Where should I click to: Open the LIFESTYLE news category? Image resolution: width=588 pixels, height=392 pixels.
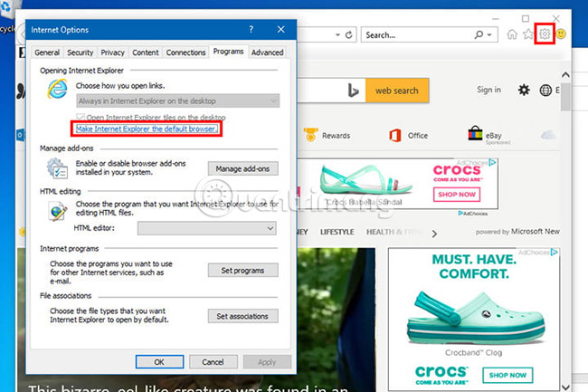337,232
